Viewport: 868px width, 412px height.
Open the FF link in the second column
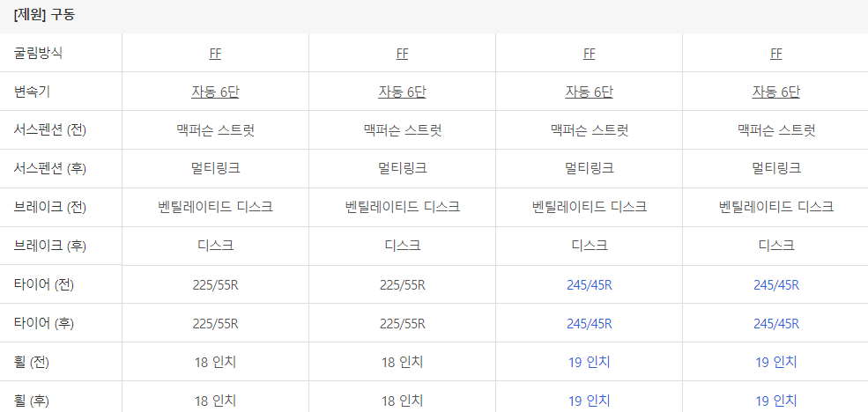point(403,54)
